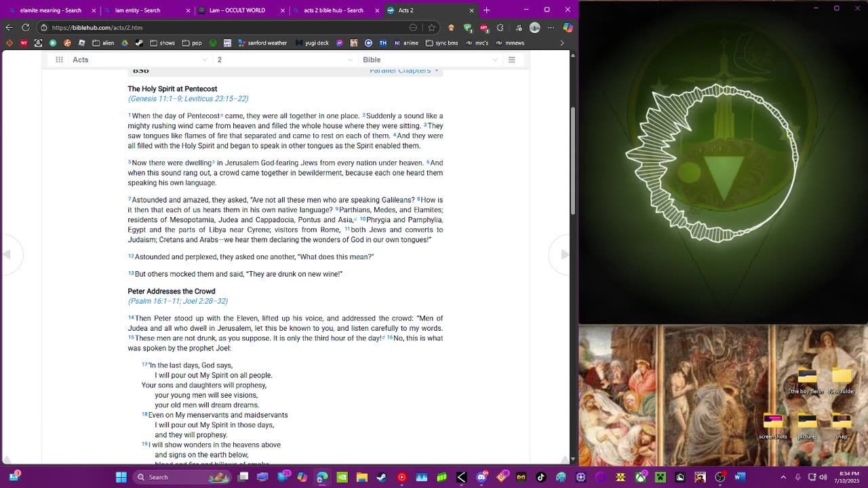Select the 'the boy flexin' desktop folder
Viewport: 868px width, 488px height.
pyautogui.click(x=807, y=381)
